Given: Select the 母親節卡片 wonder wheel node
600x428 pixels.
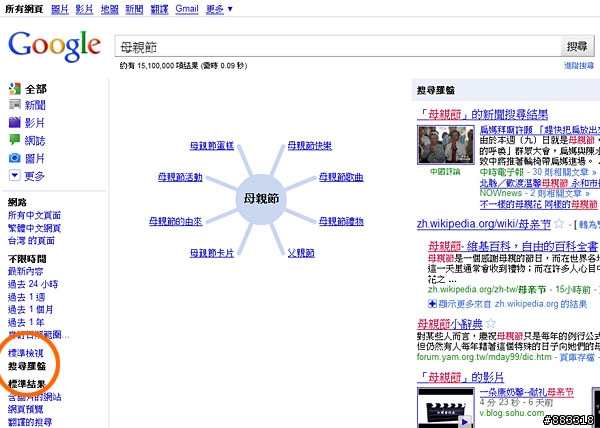Looking at the screenshot, I should tap(212, 253).
